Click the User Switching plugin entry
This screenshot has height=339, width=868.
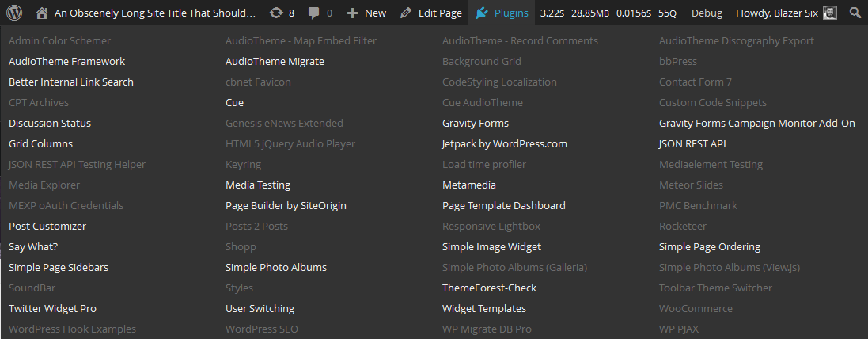point(260,308)
